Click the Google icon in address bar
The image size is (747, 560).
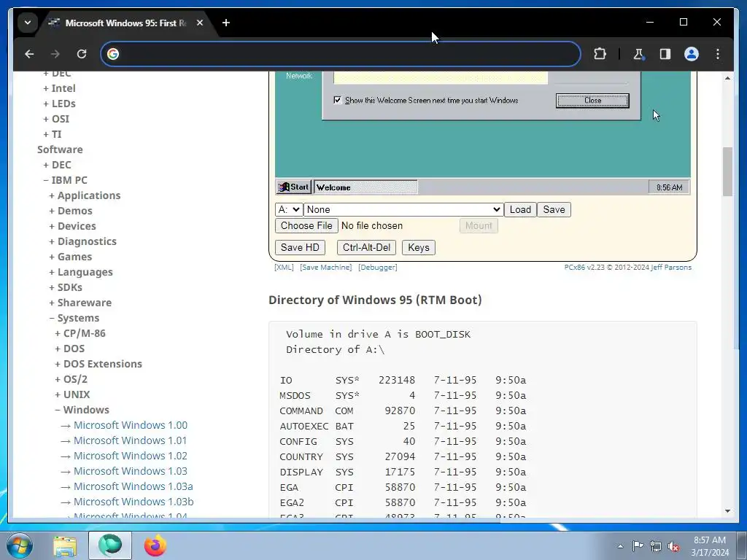(113, 54)
